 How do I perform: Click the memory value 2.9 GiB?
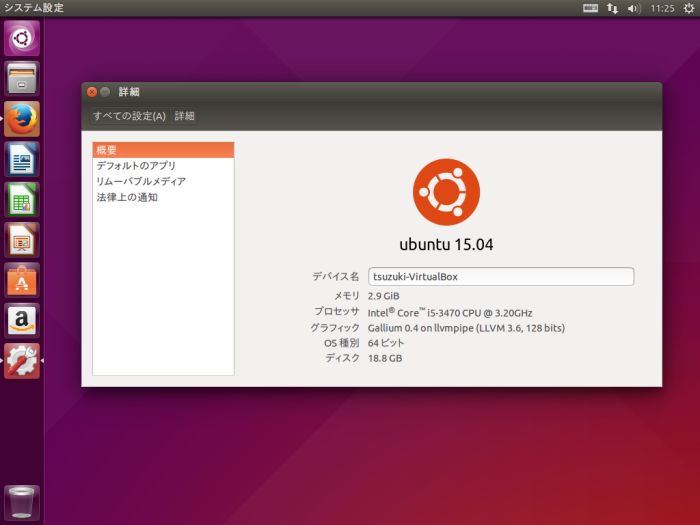tap(383, 296)
